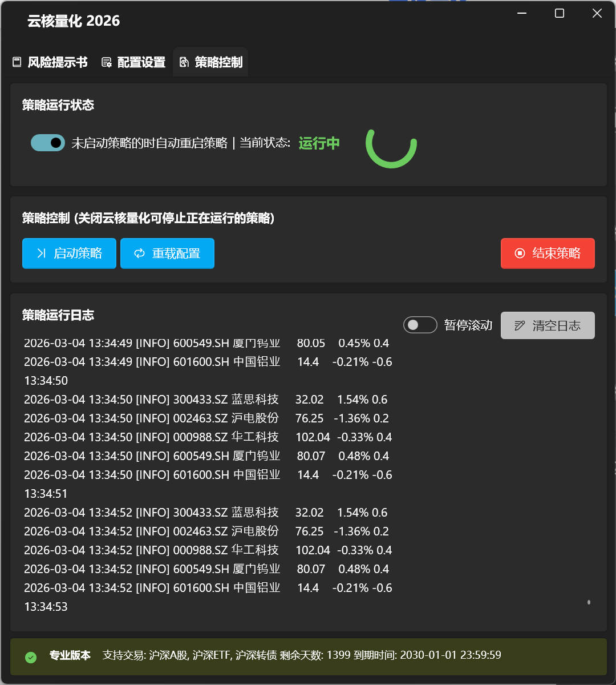
Task: Click the broom icon on 清空日志 button
Action: (x=519, y=325)
